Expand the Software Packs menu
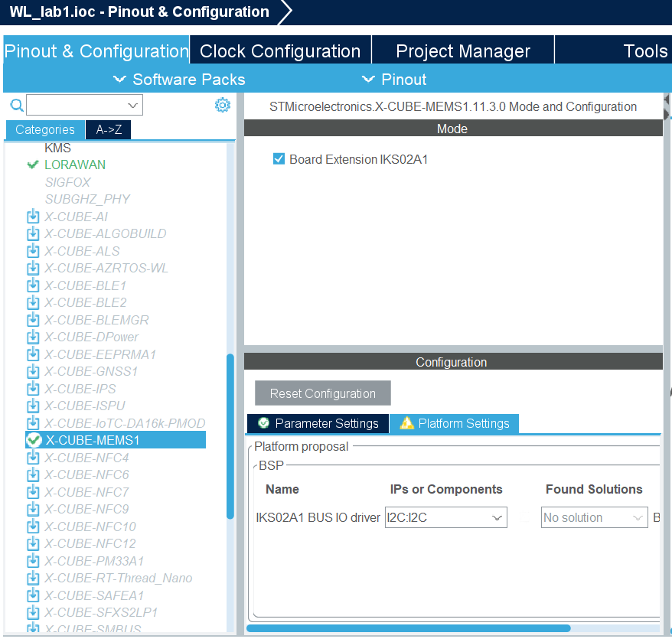Viewport: 672px width, 639px height. click(x=179, y=80)
